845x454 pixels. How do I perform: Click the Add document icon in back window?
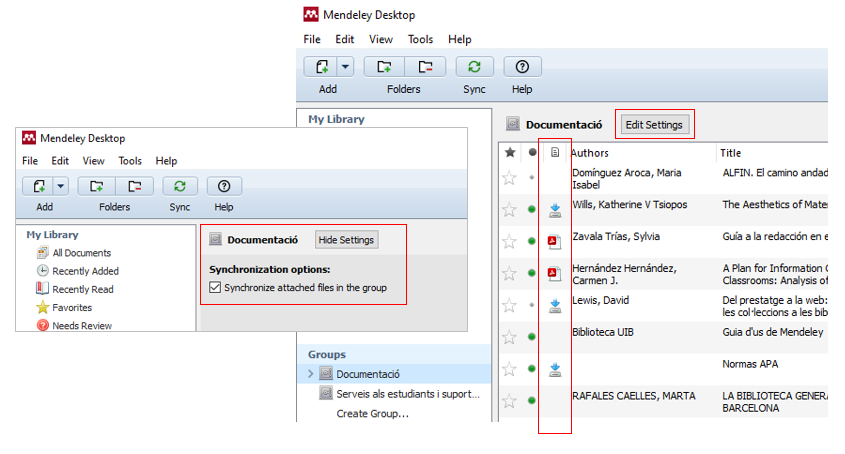[x=322, y=67]
